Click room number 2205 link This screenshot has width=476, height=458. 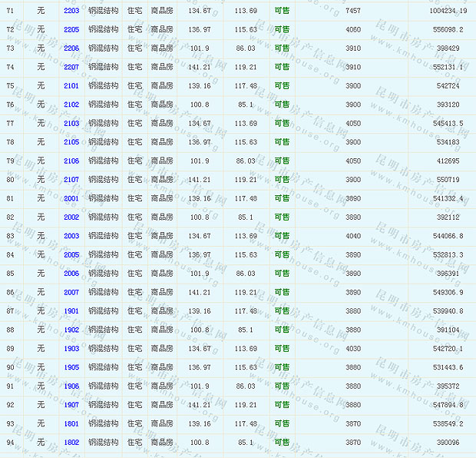71,29
